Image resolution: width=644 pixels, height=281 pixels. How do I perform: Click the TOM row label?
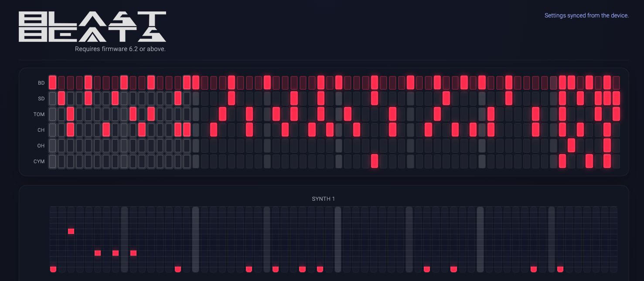[39, 114]
